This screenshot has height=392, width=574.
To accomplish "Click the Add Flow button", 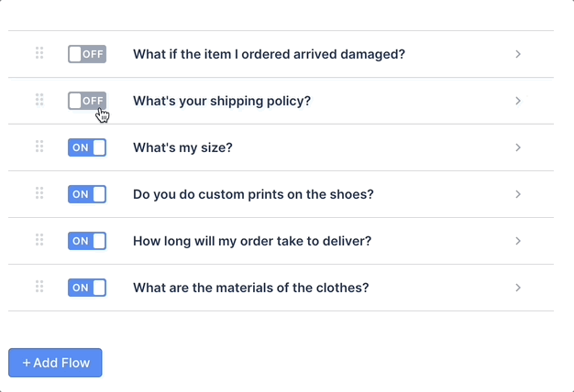I will pos(55,363).
